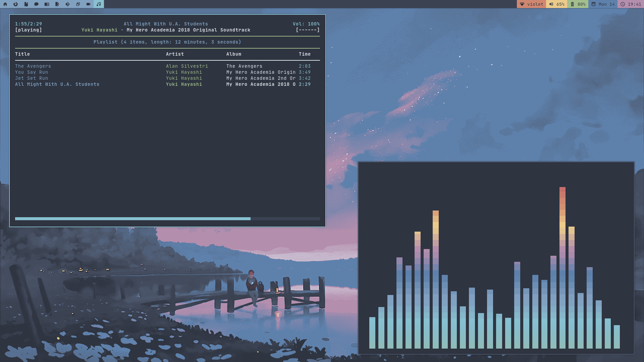644x362 pixels.
Task: Open the Mon 14 calendar module
Action: 603,4
